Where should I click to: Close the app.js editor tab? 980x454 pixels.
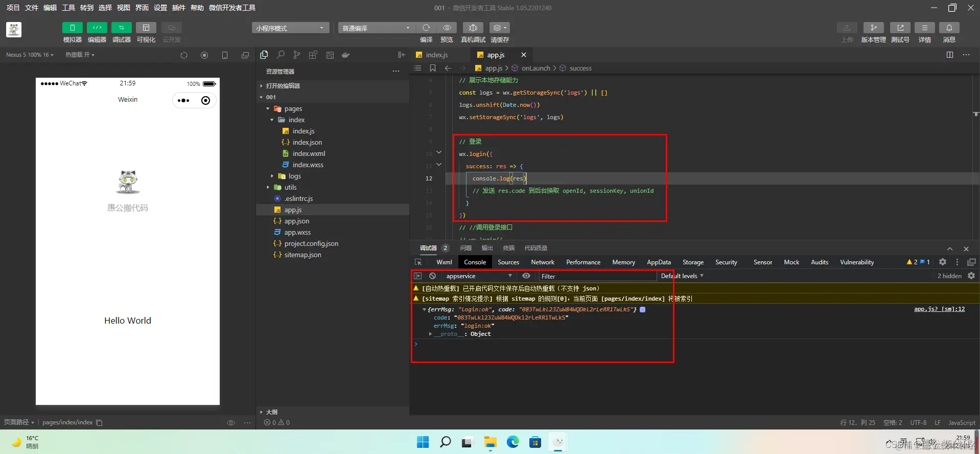click(524, 55)
